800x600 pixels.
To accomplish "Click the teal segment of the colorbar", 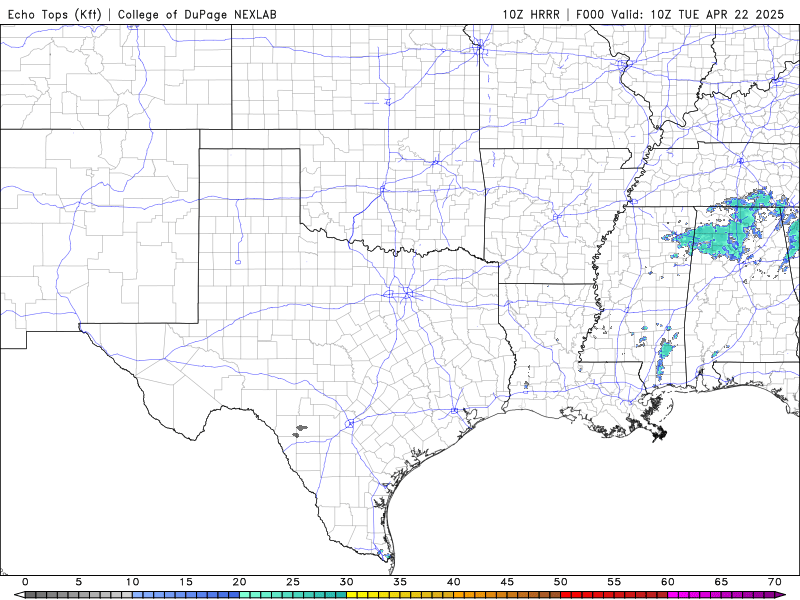I will [x=293, y=595].
